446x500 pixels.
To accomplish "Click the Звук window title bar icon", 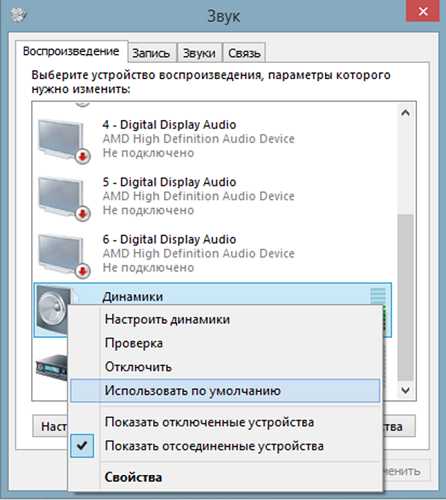I will pos(18,15).
